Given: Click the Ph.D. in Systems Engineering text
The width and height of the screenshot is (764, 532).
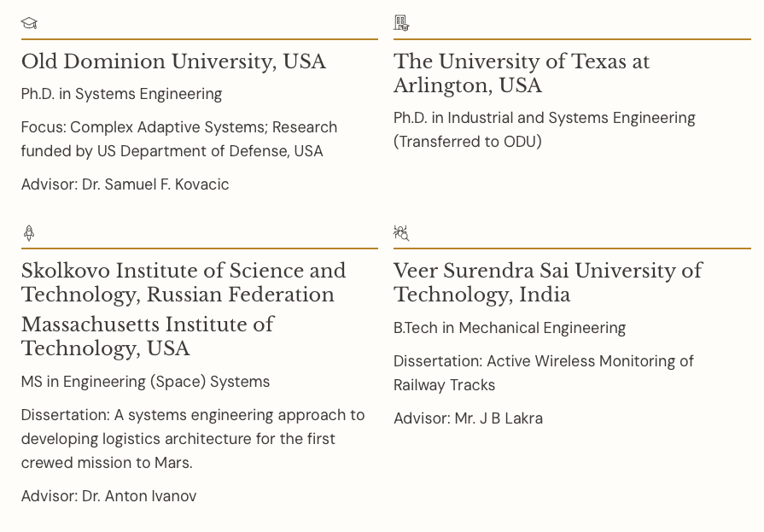Looking at the screenshot, I should (x=121, y=94).
